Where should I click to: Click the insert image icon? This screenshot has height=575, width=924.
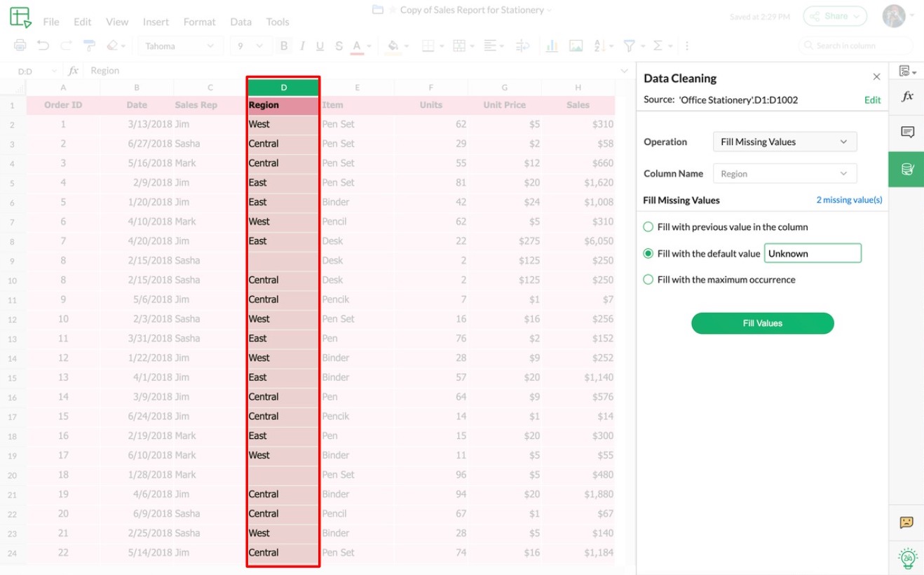(x=576, y=46)
